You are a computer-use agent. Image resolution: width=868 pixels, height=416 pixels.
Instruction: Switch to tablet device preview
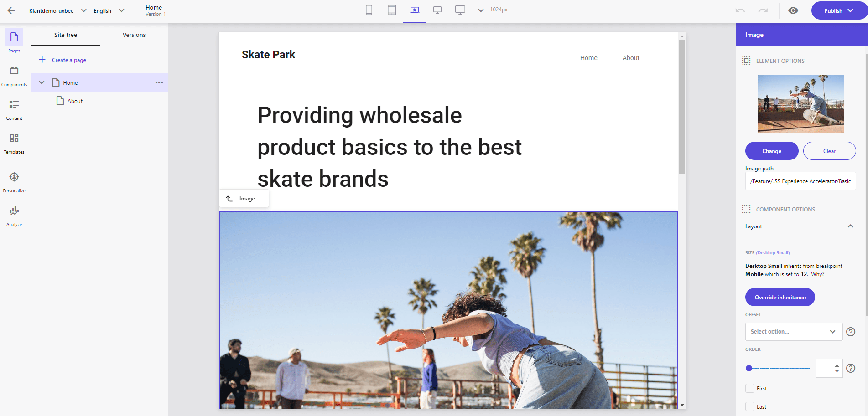tap(392, 10)
